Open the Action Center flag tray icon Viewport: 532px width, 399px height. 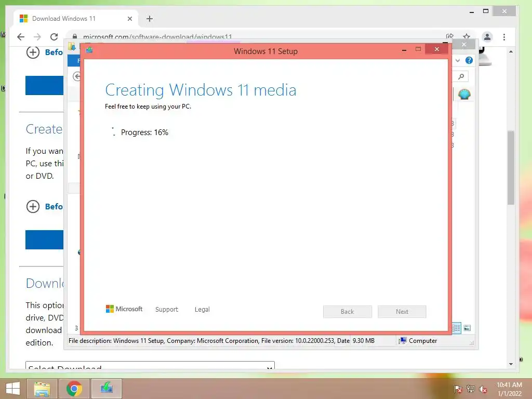(458, 389)
